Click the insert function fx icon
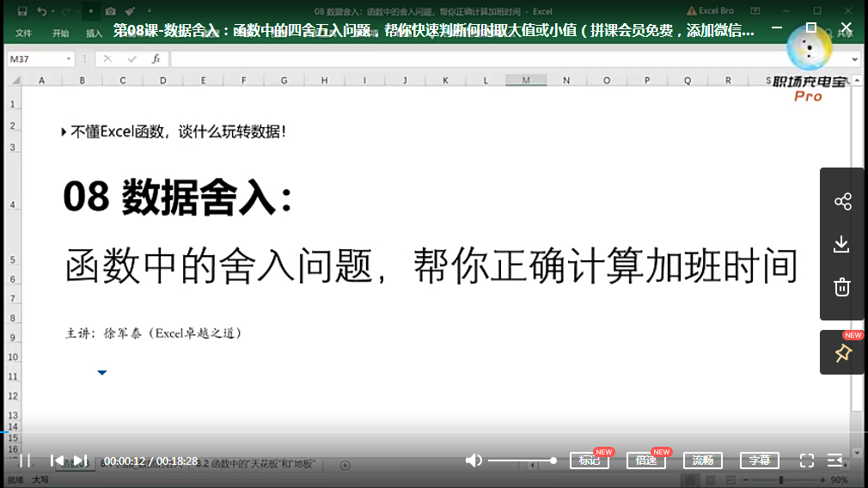This screenshot has height=488, width=868. point(156,58)
